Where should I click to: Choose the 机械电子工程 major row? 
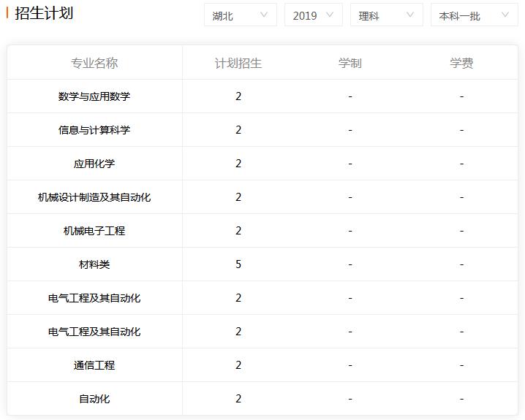point(94,231)
